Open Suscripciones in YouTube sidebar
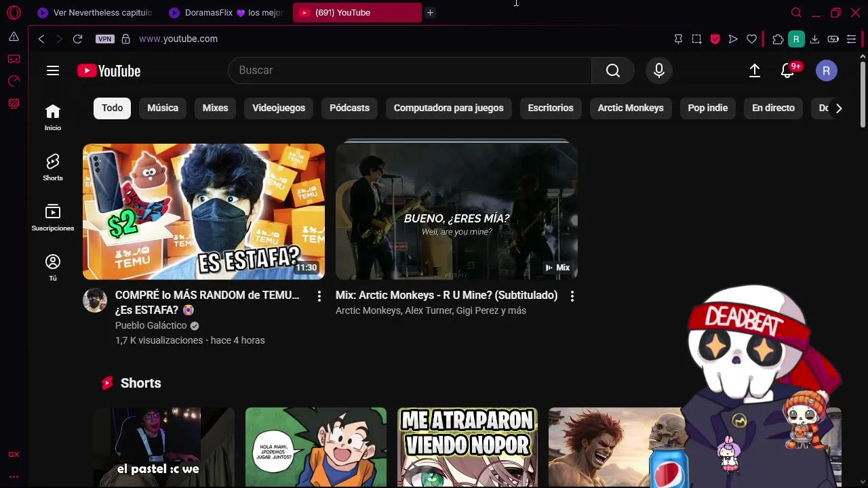This screenshot has height=488, width=868. pos(53,218)
